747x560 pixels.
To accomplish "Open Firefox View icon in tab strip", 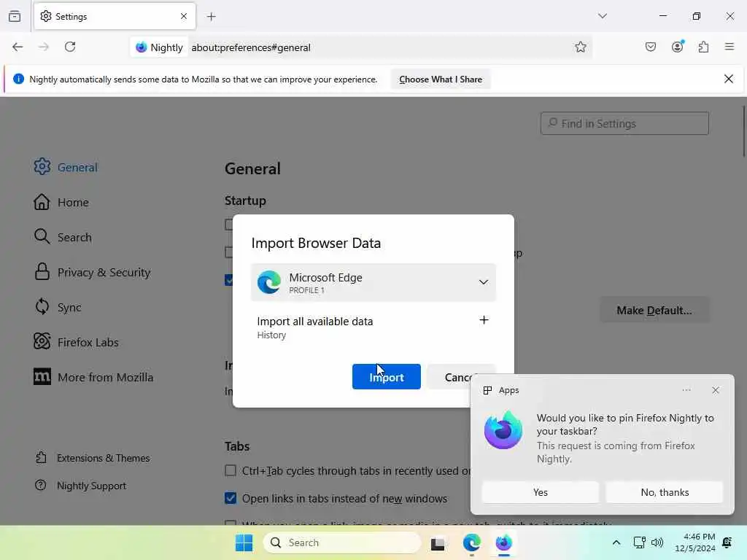I will pos(15,16).
